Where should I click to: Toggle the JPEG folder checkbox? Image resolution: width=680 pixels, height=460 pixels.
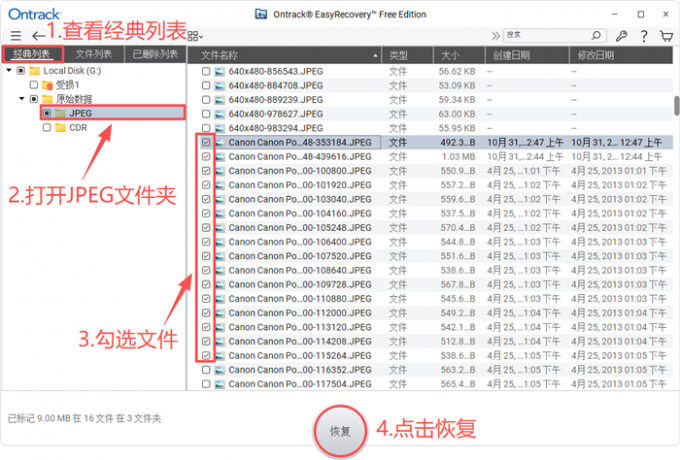(47, 114)
